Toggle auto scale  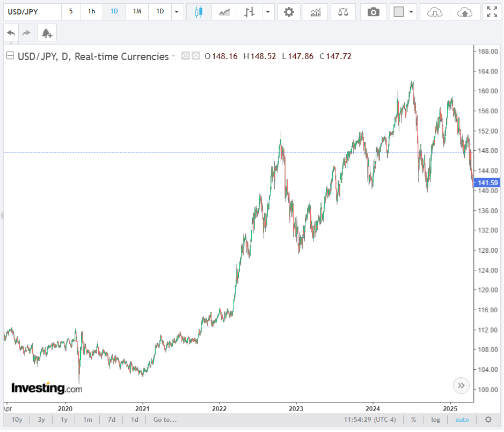click(x=462, y=420)
